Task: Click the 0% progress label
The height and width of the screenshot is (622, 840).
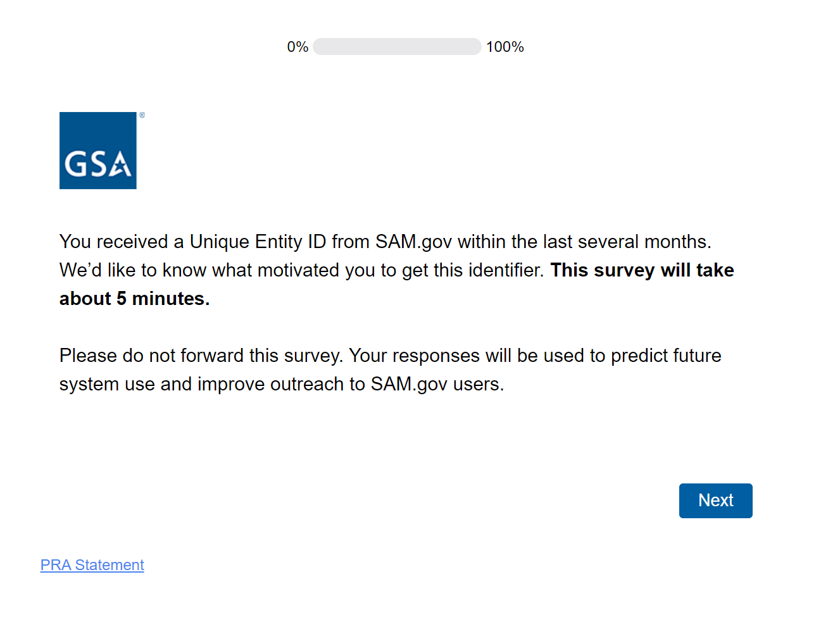Action: (298, 47)
